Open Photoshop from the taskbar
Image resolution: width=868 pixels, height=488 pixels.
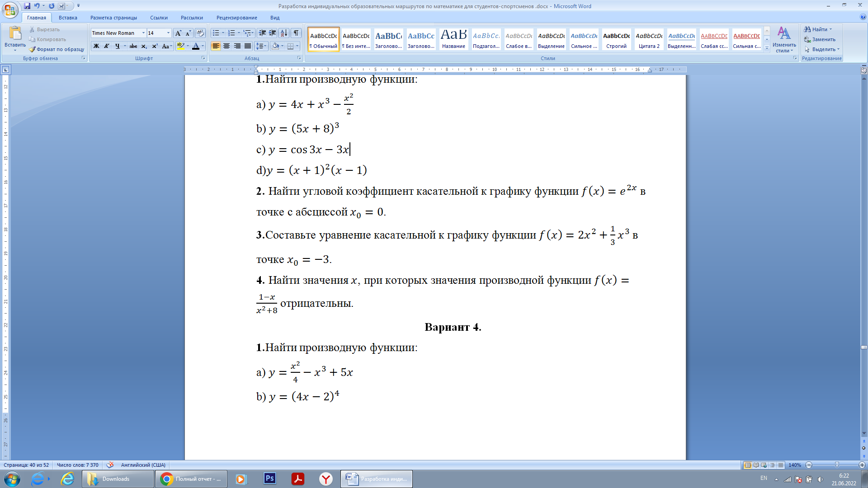click(x=270, y=479)
